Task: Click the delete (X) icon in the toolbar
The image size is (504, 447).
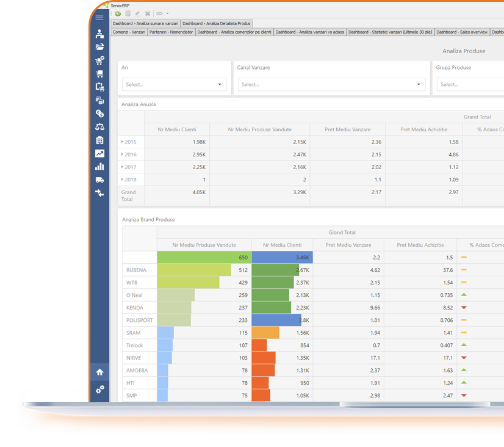Action: click(147, 13)
